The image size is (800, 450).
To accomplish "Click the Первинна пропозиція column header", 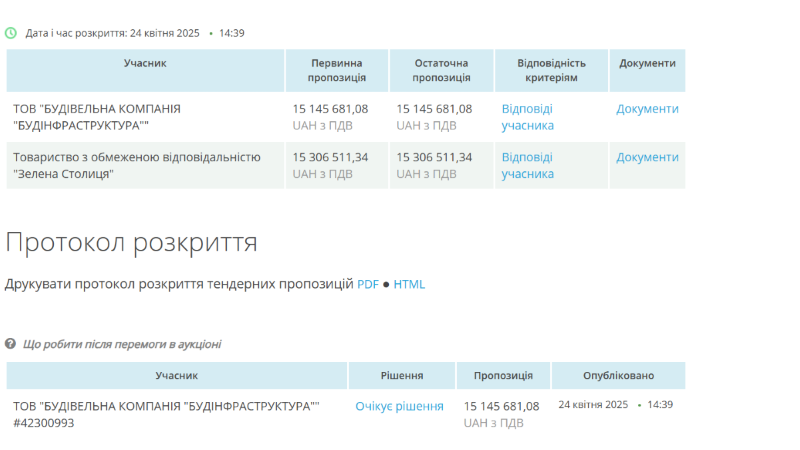I will pyautogui.click(x=337, y=70).
